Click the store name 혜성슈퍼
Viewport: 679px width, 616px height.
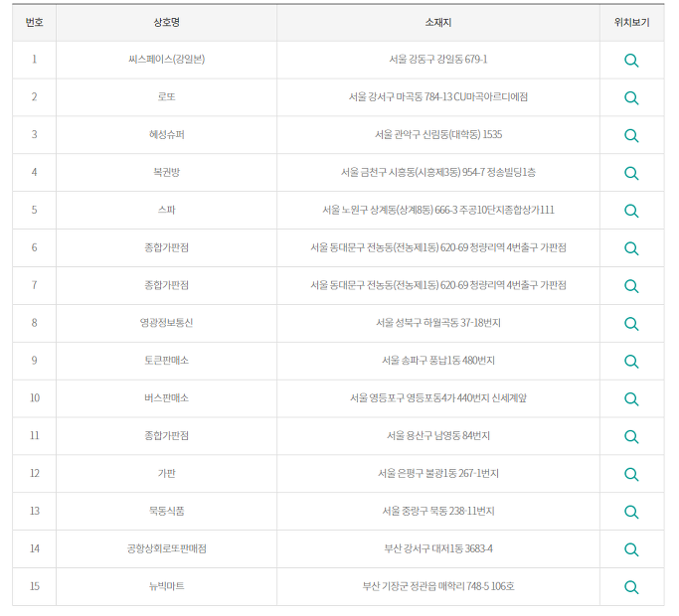[x=166, y=134]
